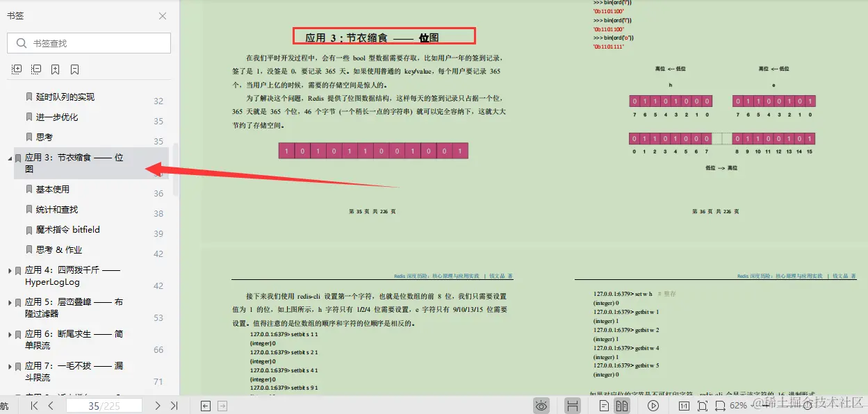Expand the bookmark 应用 4: 四两拨千斤 HyperLogLog
The image size is (868, 414).
(10, 270)
